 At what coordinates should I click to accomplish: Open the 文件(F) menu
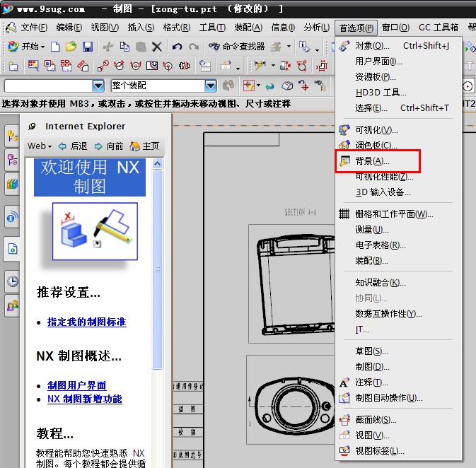[x=34, y=28]
